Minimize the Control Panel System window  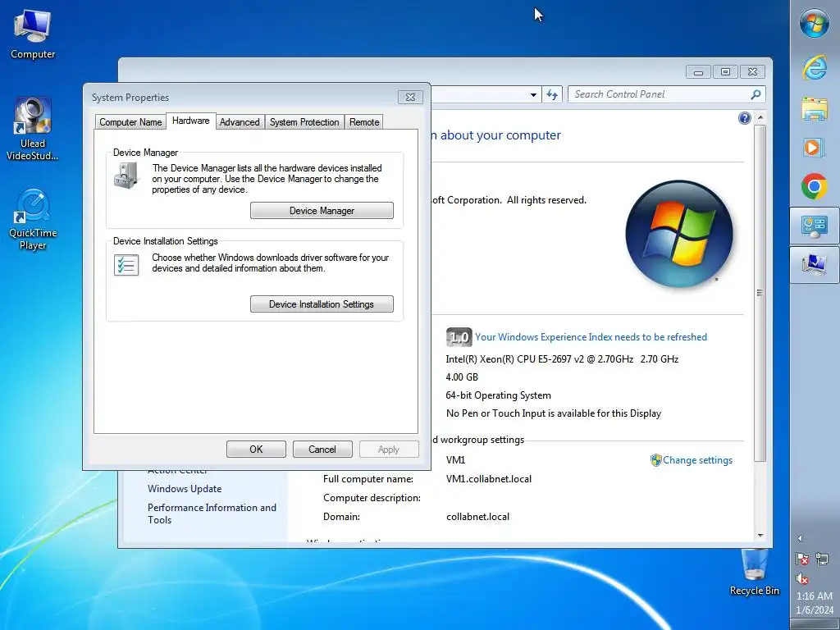[699, 72]
